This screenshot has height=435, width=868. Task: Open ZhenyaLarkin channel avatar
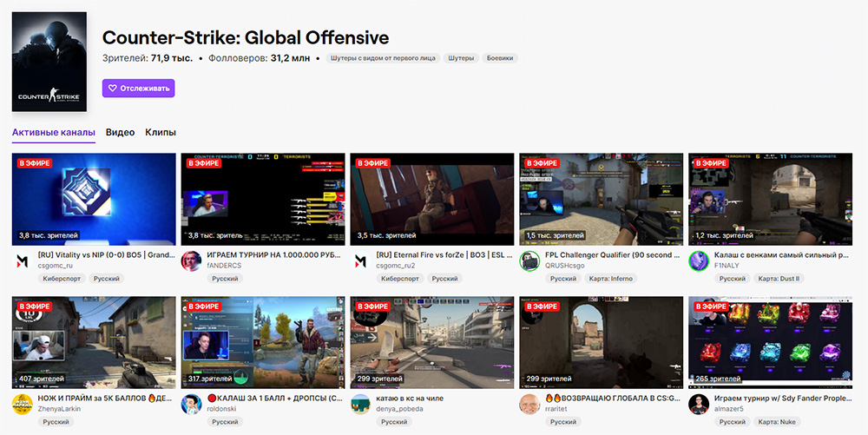[x=23, y=404]
